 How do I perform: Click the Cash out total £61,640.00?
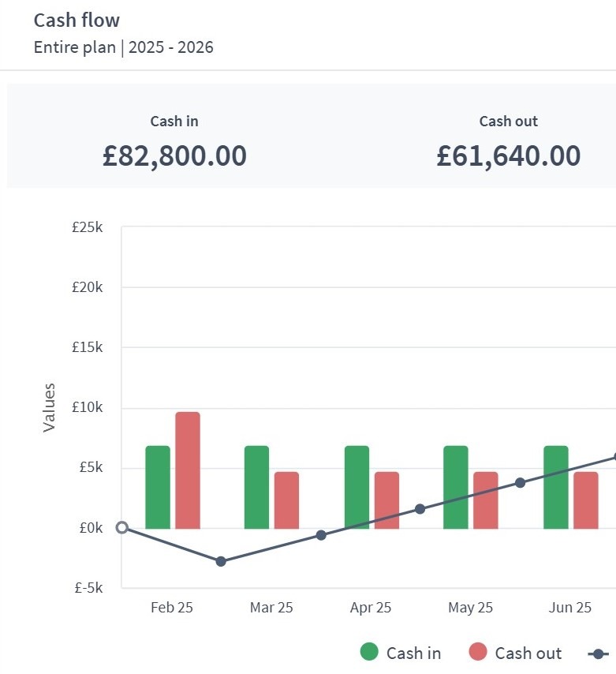tap(509, 156)
